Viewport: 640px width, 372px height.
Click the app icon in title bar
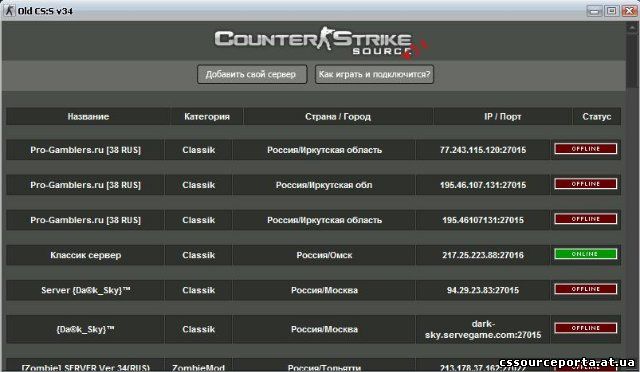click(x=9, y=11)
